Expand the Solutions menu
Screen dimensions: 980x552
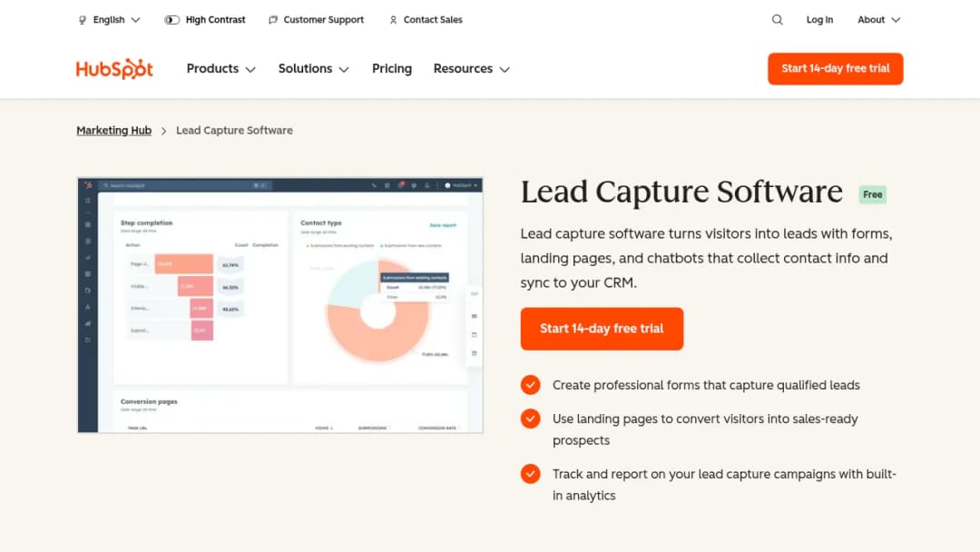pos(314,69)
